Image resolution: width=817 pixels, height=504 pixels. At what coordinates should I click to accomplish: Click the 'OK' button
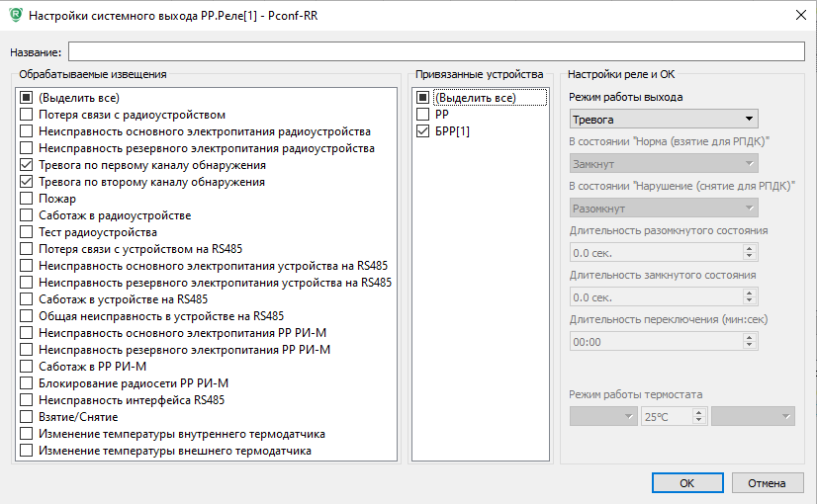coord(686,483)
